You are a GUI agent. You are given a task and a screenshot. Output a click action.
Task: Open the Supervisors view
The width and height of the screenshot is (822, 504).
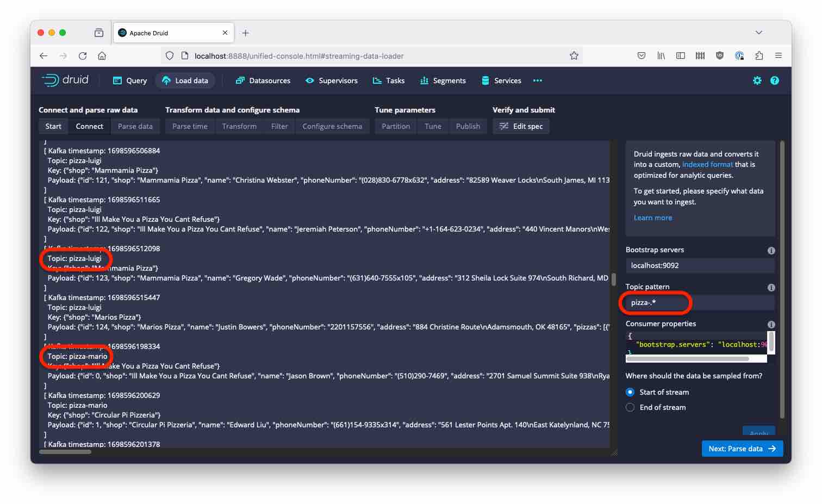pyautogui.click(x=332, y=80)
